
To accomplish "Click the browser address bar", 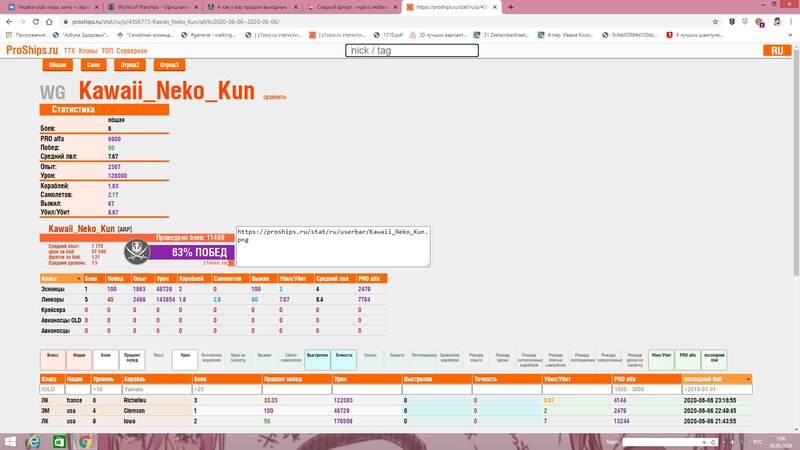I will coord(388,21).
